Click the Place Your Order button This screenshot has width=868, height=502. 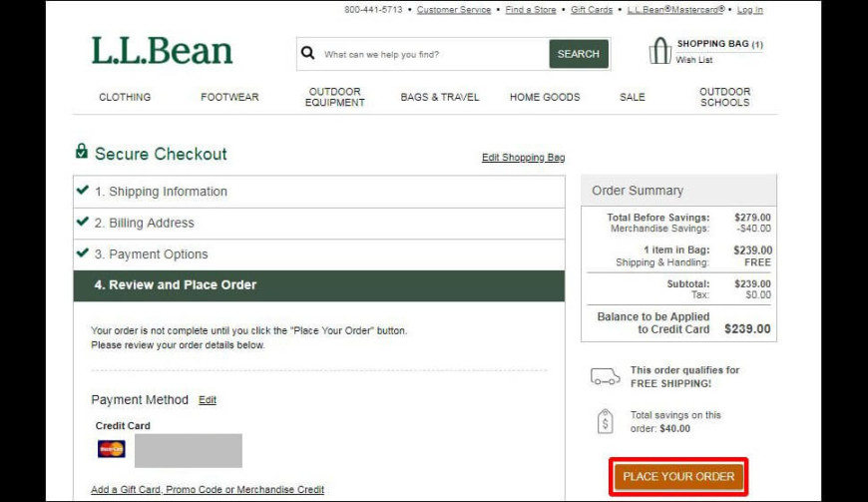coord(678,476)
